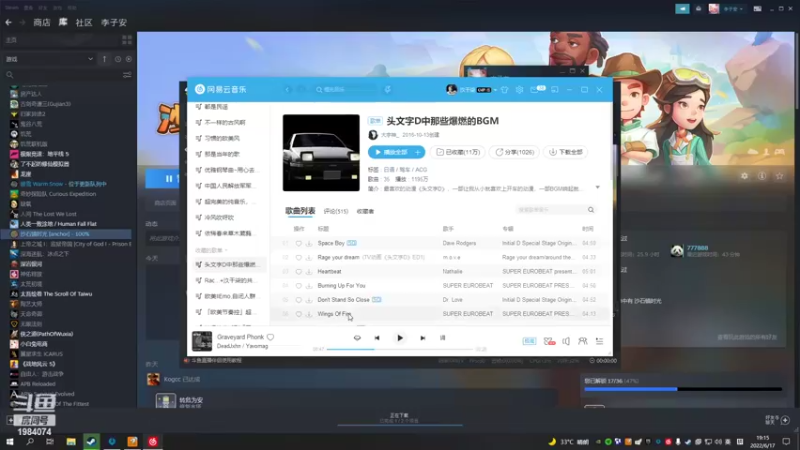Toggle Steam library collections grid icon
Image resolution: width=800 pixels, height=450 pixels.
[127, 40]
